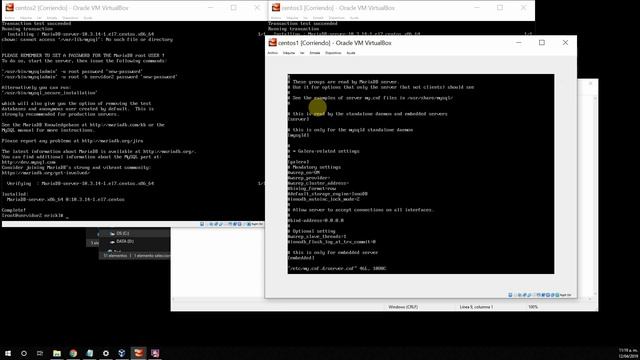Image resolution: width=640 pixels, height=360 pixels.
Task: Click Complete! text in centos2 terminal
Action: coord(13,210)
